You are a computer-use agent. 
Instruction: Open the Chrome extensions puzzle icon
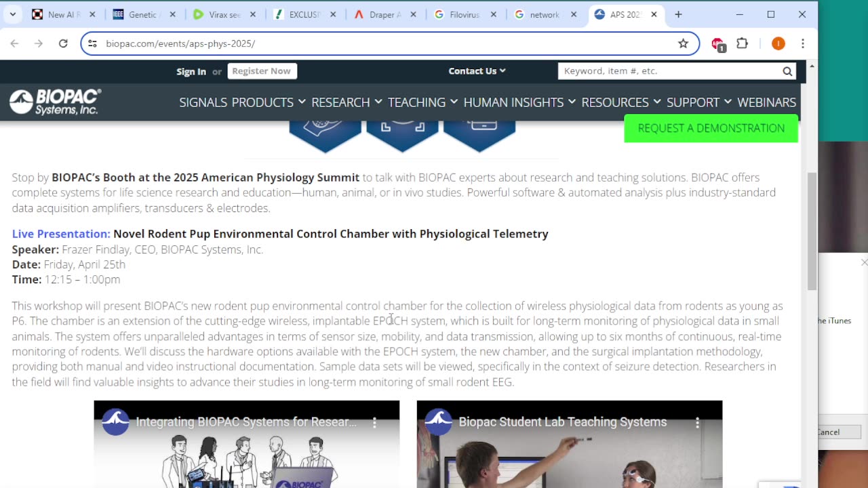pos(743,43)
